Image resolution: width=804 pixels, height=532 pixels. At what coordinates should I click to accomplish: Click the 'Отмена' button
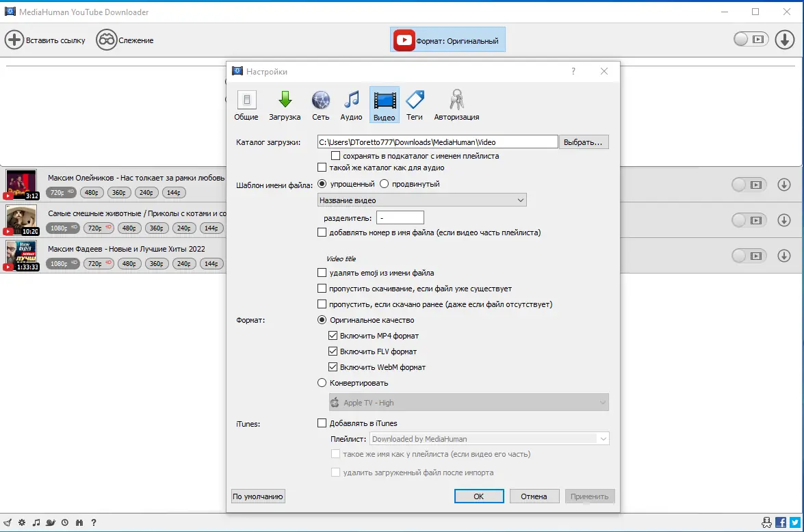[x=534, y=496]
